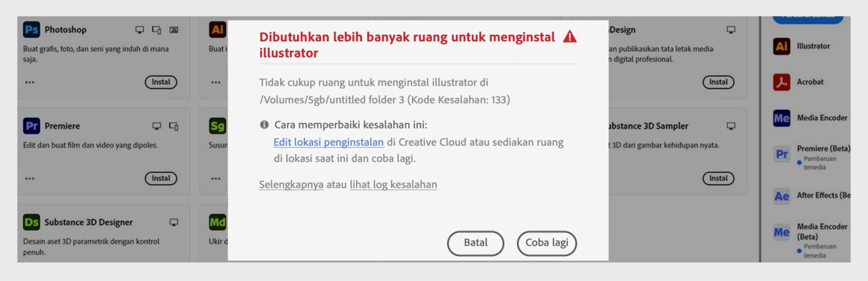The image size is (868, 281).
Task: Click Premiere desktop platform icon
Action: (x=156, y=126)
